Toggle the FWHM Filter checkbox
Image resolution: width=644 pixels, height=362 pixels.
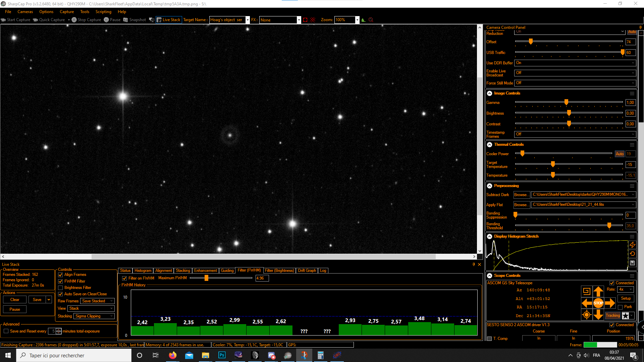point(60,282)
